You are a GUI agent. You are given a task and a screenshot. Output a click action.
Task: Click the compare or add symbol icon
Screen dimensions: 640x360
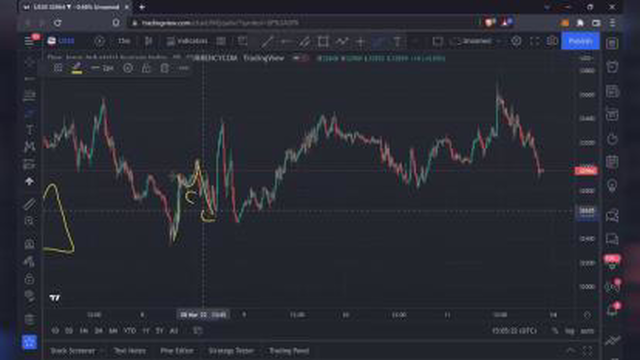tap(99, 41)
